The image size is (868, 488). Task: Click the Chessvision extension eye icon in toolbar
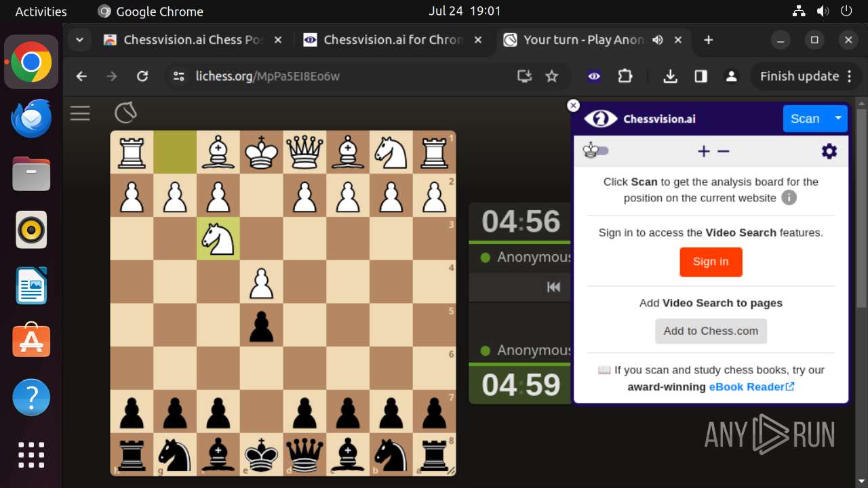click(x=594, y=77)
